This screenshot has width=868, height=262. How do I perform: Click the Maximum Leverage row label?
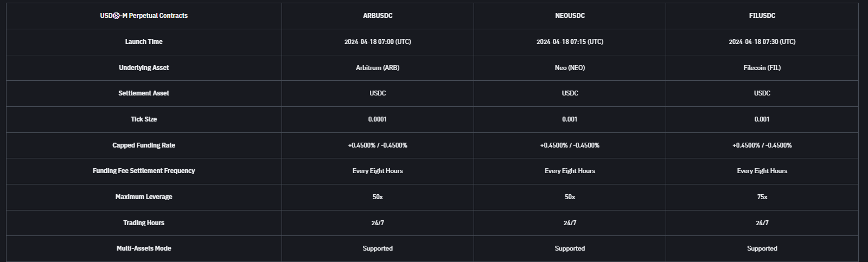coord(144,197)
